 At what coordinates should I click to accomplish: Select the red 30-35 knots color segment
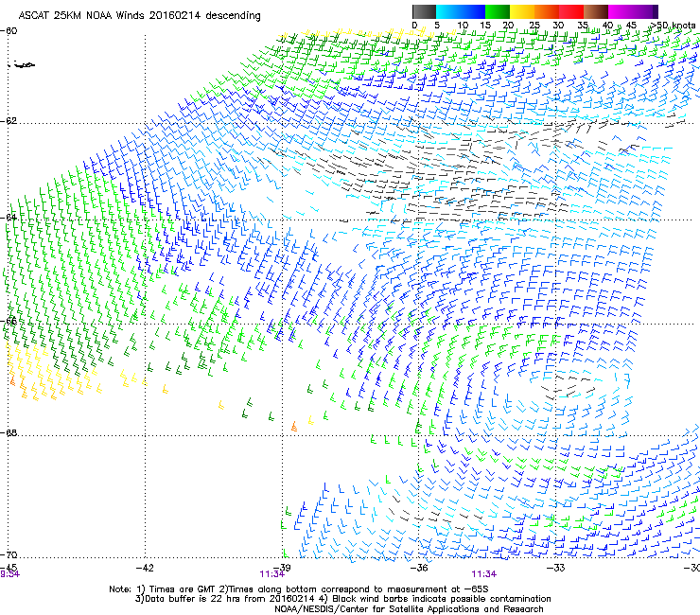tap(571, 11)
